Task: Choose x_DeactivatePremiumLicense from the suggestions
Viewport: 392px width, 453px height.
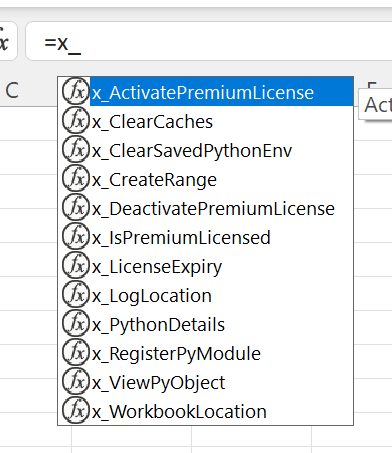Action: (x=206, y=208)
